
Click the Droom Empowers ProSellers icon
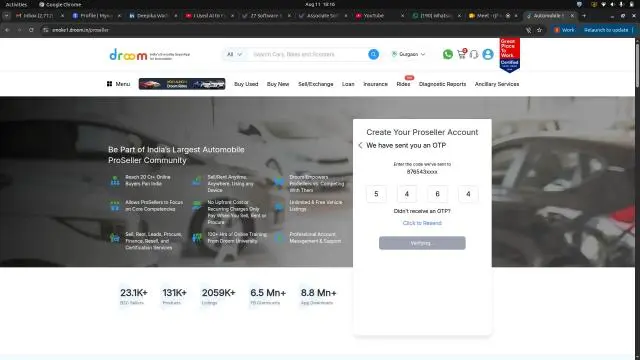[279, 181]
